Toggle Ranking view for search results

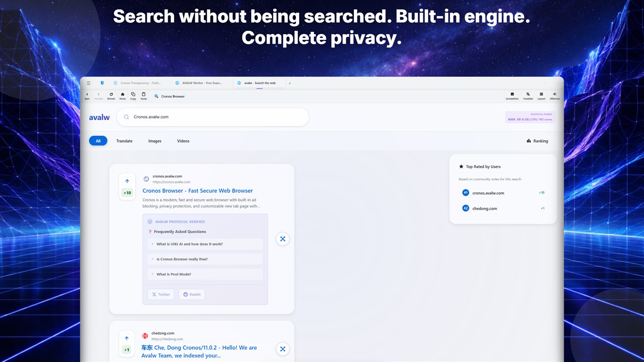tap(537, 141)
